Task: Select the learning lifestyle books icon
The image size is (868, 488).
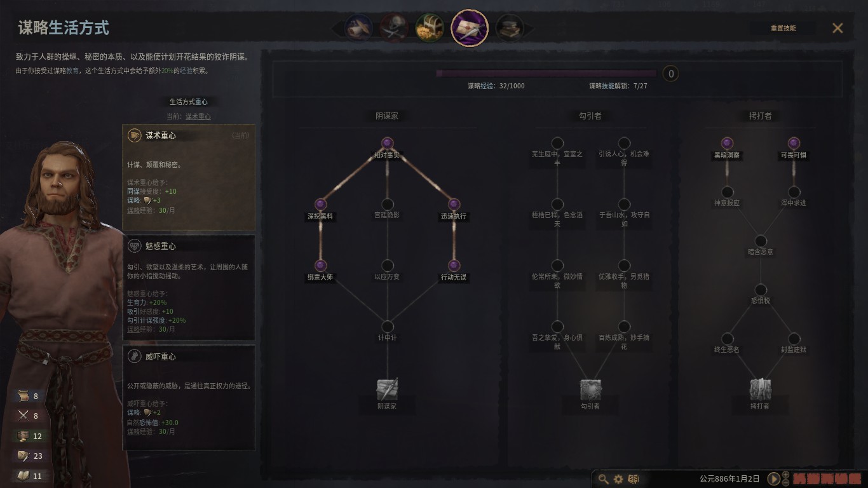Action: [510, 28]
